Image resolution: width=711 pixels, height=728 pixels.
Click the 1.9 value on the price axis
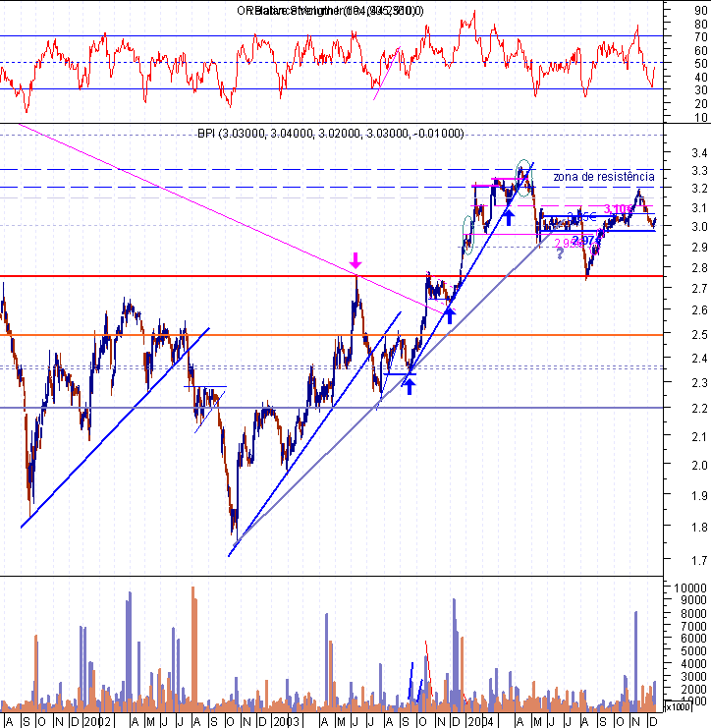(699, 496)
